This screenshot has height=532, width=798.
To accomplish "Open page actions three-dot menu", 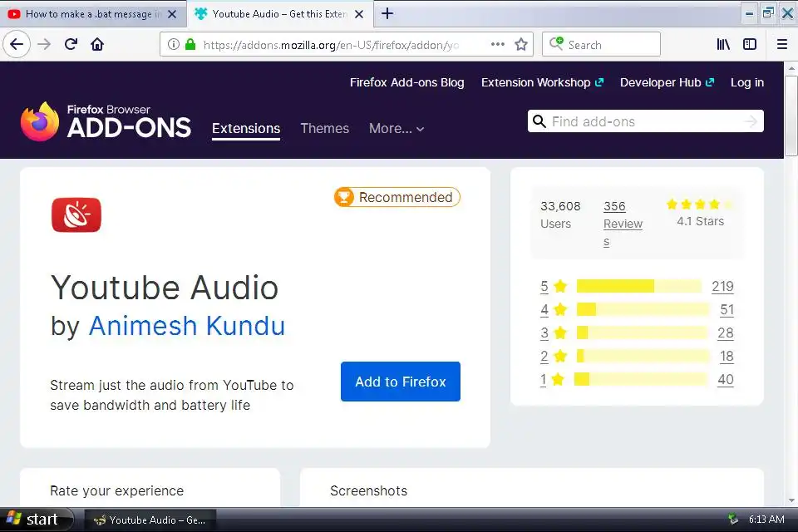I will [x=498, y=44].
